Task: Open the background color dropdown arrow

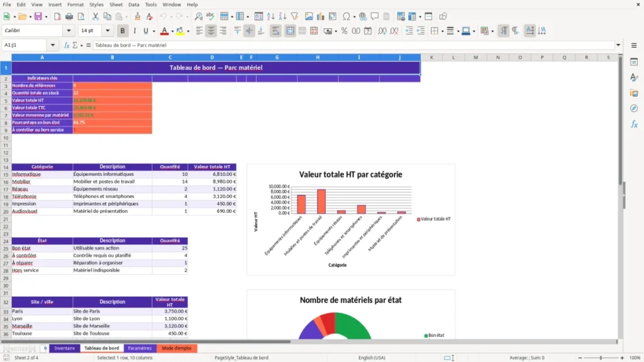Action: point(188,31)
